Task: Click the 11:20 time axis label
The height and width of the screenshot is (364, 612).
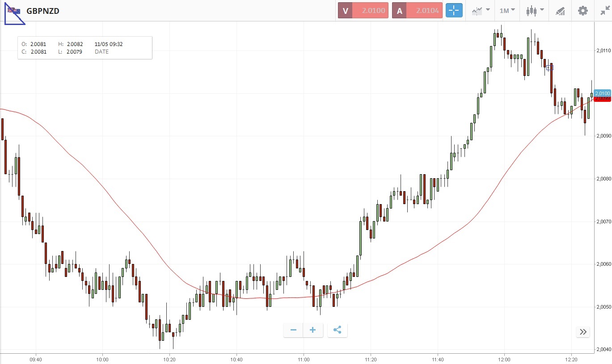Action: point(371,359)
